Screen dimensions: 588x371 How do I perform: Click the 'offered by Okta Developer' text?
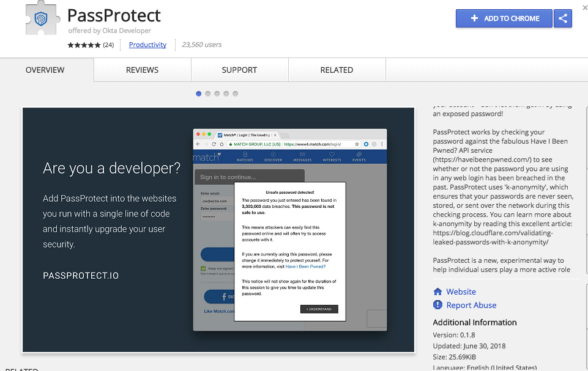coord(110,31)
